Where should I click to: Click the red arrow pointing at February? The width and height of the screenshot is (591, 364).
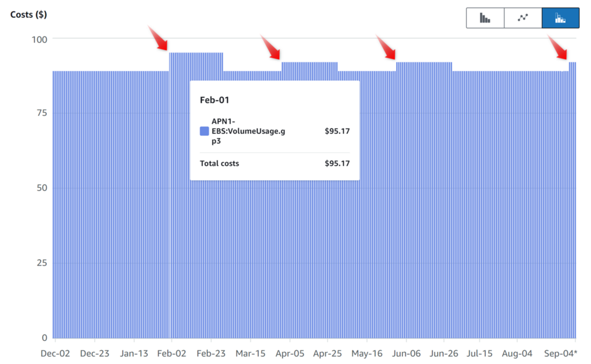tap(158, 38)
